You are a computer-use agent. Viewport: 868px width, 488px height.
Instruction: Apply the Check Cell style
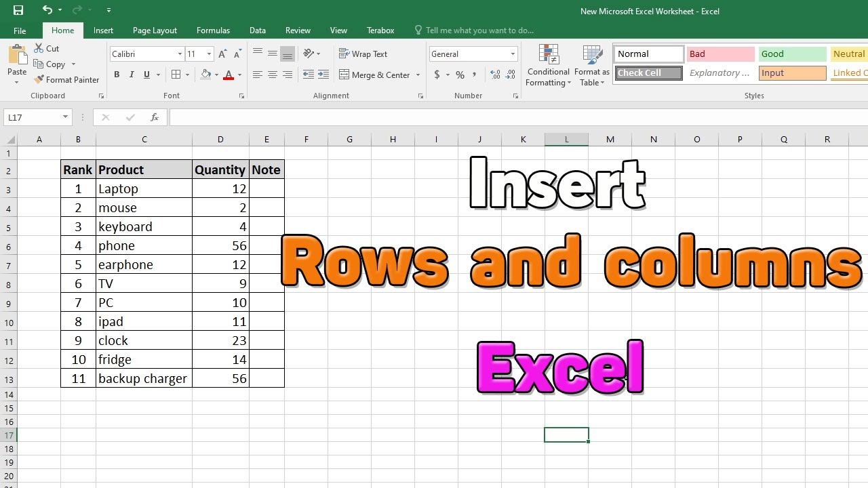point(649,73)
